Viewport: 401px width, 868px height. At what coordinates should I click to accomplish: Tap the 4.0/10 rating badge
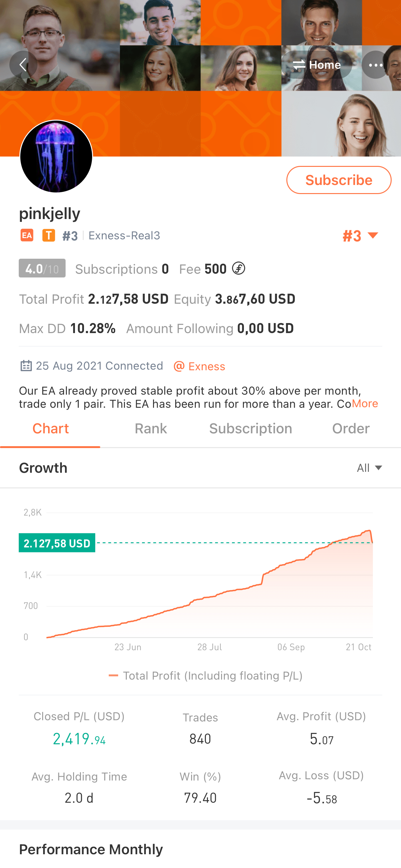click(42, 268)
